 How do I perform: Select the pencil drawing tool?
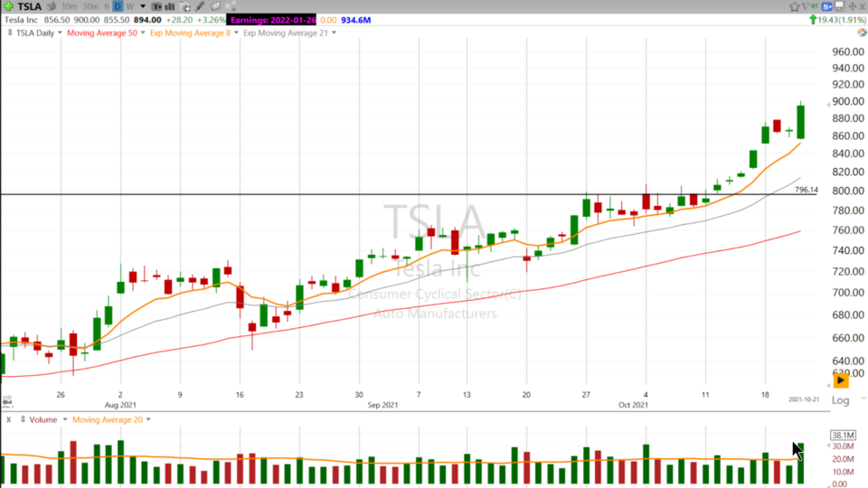coord(200,6)
